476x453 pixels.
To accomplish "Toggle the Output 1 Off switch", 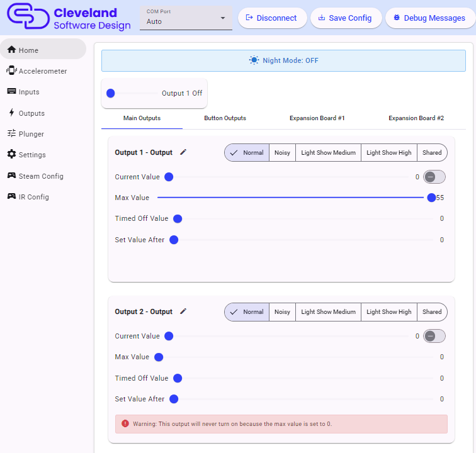I will pyautogui.click(x=111, y=93).
